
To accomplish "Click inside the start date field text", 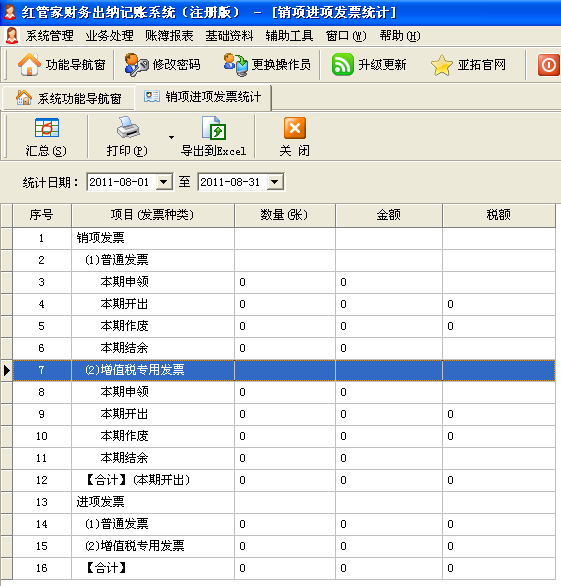I will 119,182.
